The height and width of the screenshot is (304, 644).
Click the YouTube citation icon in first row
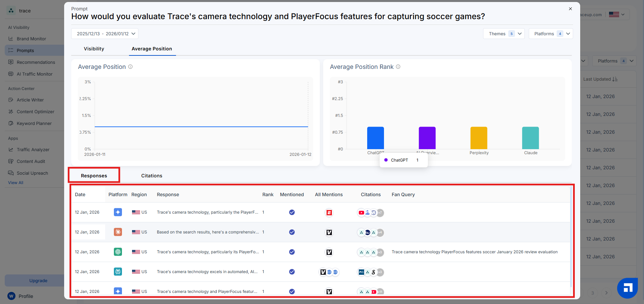361,213
